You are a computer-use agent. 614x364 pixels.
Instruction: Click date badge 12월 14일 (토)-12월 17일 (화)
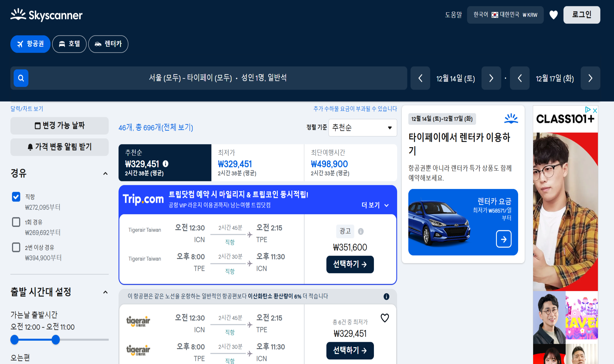pos(442,119)
